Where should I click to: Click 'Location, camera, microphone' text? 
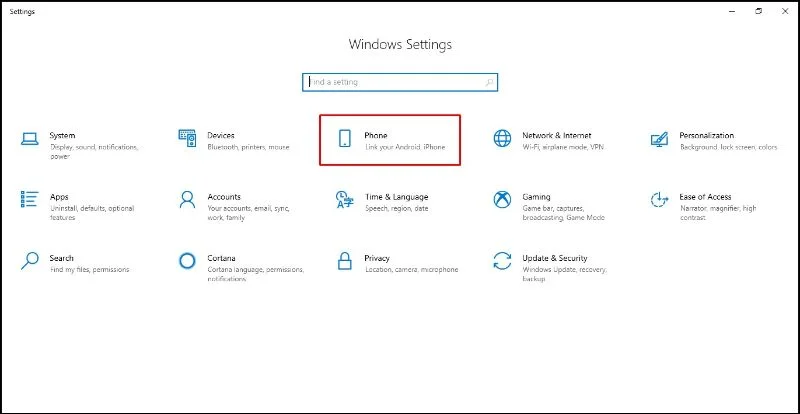tap(412, 270)
